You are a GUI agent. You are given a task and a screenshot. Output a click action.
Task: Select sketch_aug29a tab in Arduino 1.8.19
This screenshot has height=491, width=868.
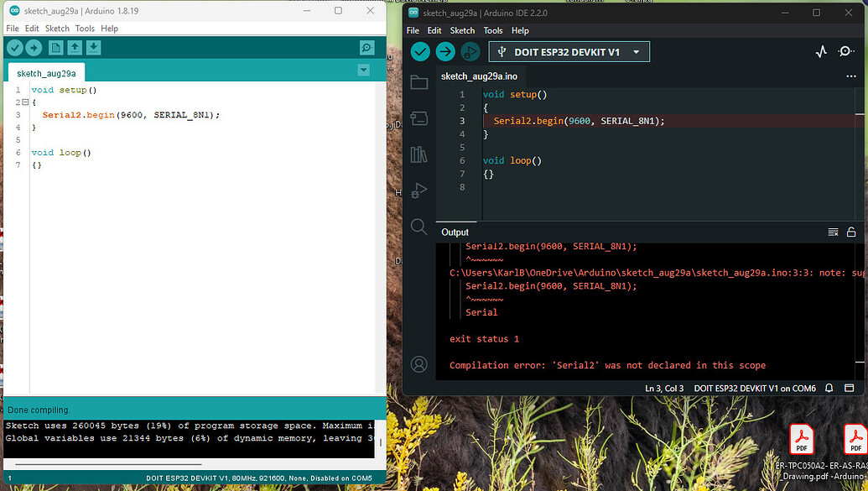coord(46,73)
